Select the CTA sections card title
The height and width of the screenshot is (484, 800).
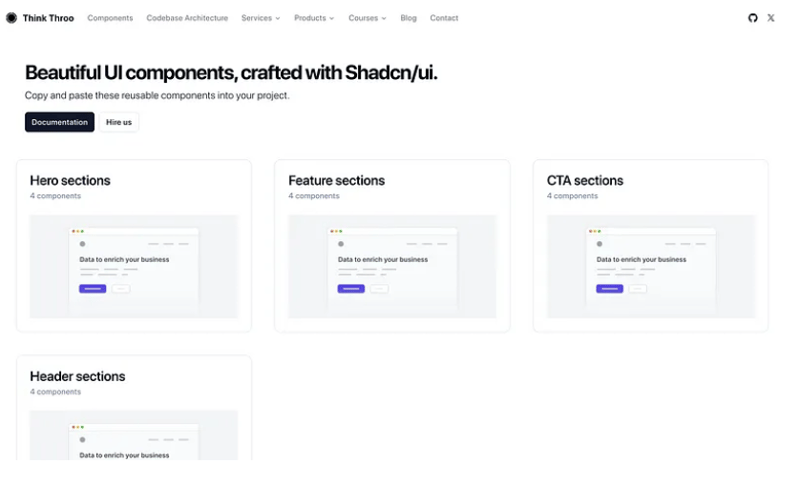tap(585, 181)
